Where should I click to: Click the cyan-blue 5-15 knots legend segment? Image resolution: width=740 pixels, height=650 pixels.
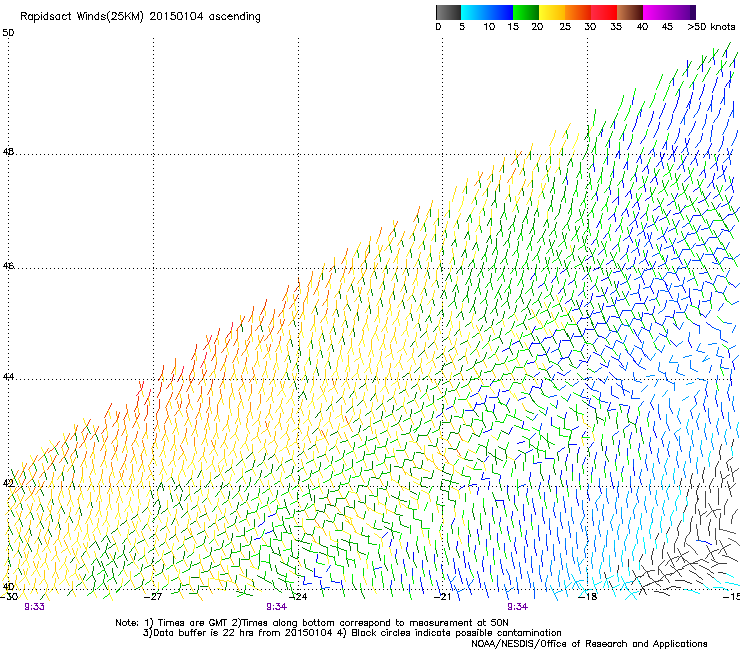pos(487,12)
